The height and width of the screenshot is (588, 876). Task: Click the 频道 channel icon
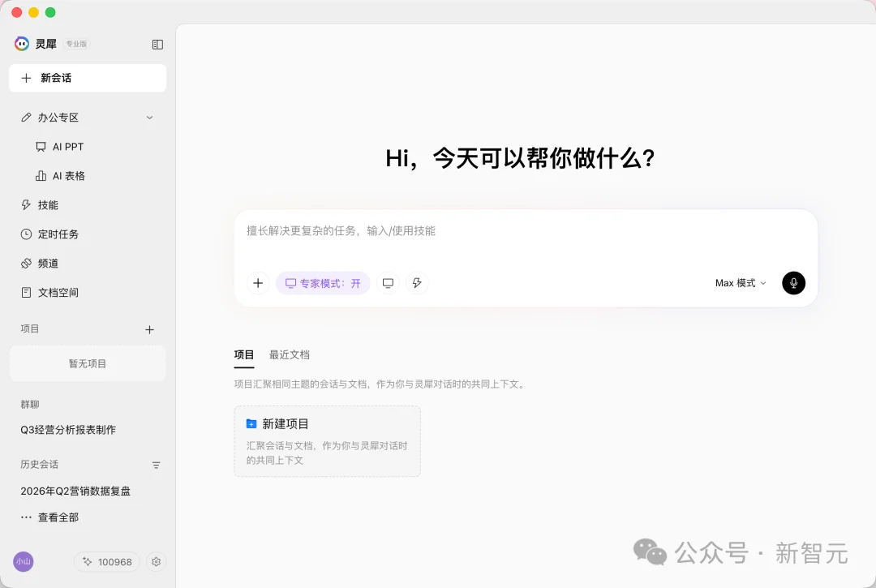[26, 264]
